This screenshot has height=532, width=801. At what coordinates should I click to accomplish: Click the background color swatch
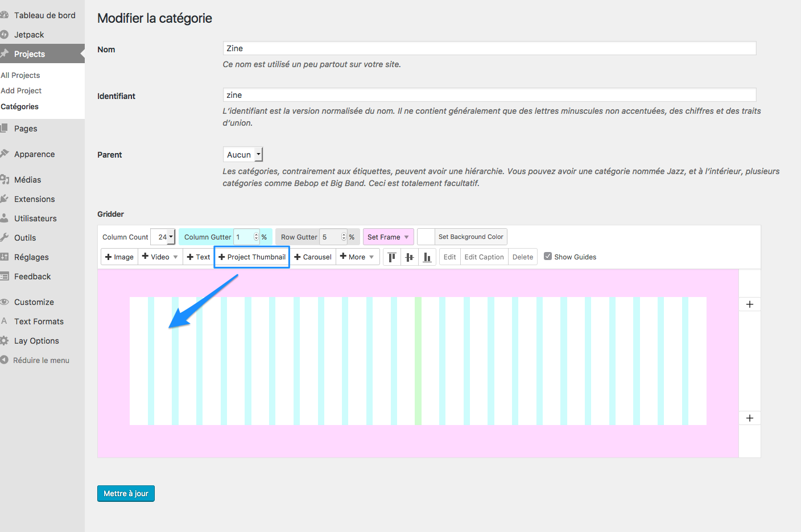point(426,237)
